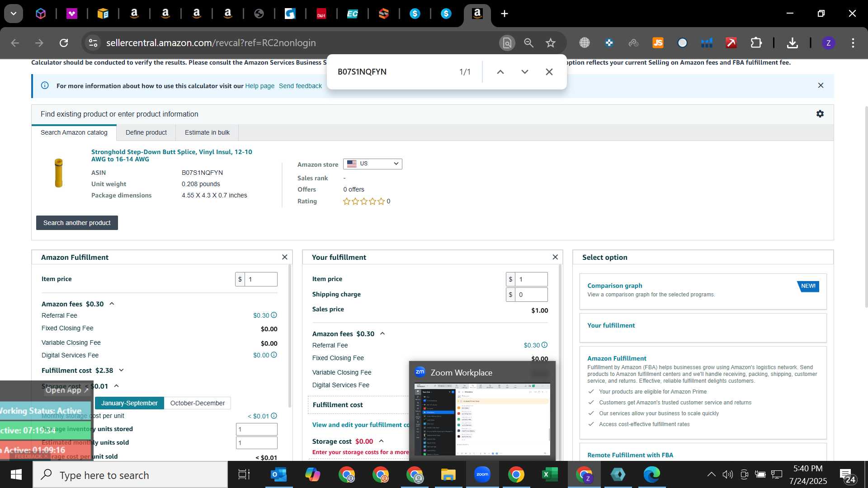Open new browser tab with plus icon
This screenshot has height=488, width=868.
[505, 14]
